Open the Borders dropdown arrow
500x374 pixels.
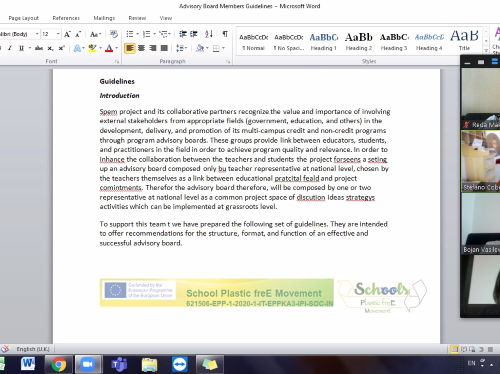click(x=223, y=48)
